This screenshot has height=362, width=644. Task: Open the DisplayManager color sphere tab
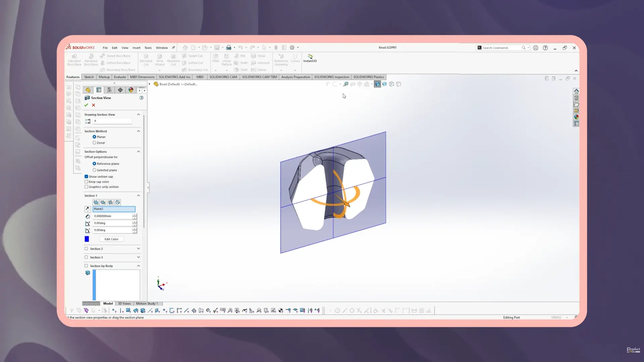[x=131, y=90]
